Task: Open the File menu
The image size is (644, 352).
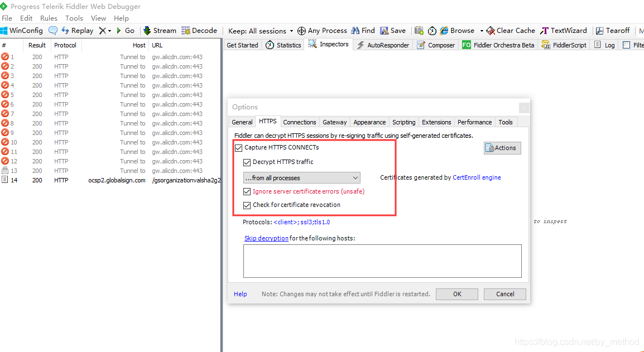Action: pos(7,18)
